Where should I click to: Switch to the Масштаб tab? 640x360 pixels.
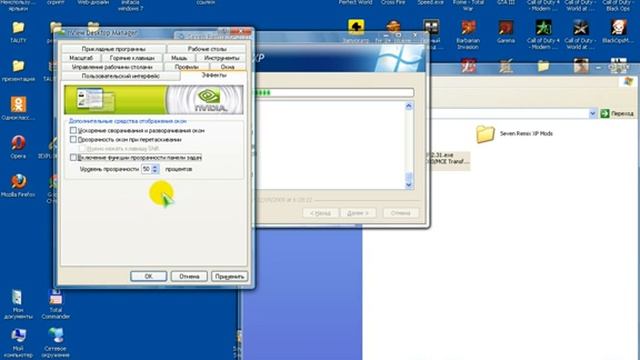pos(81,58)
